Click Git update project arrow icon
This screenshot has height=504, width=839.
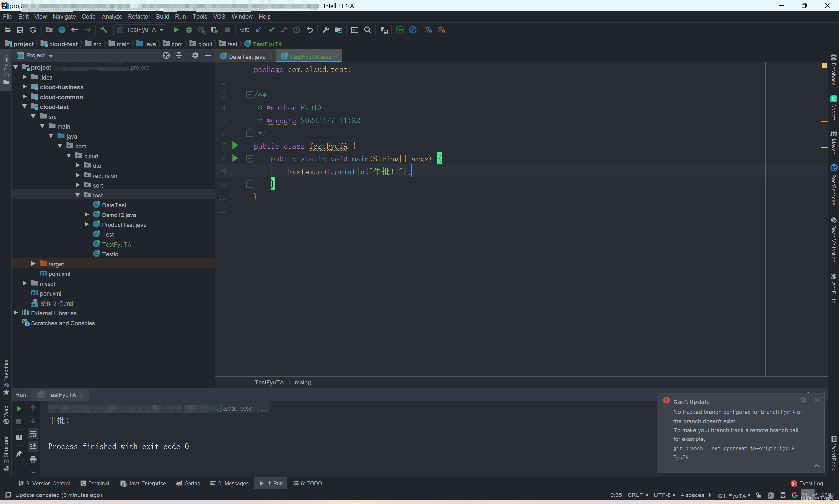258,30
